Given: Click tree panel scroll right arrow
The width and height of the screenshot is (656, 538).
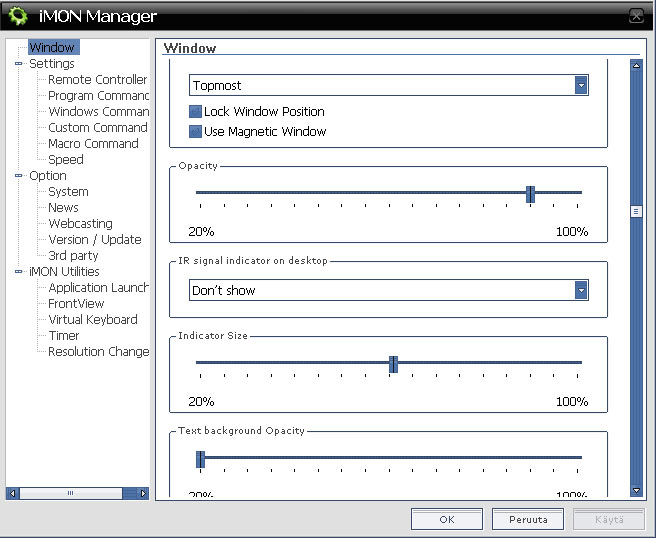Looking at the screenshot, I should [x=143, y=493].
